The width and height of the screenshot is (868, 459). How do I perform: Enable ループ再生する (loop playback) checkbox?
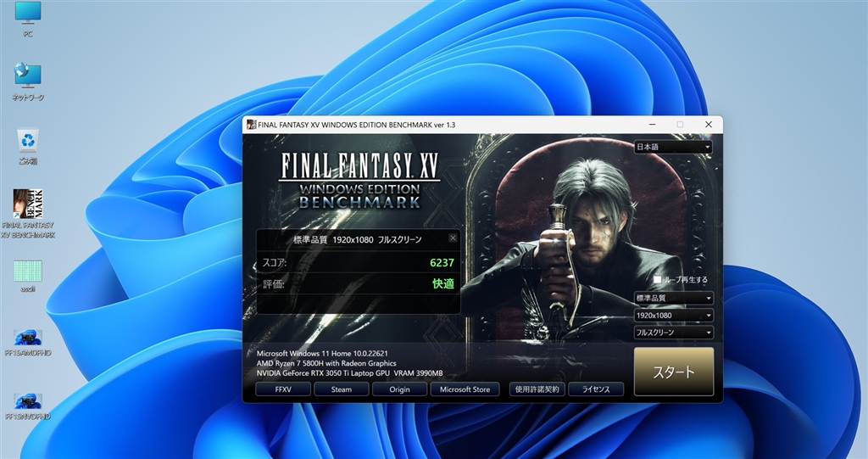pos(657,279)
